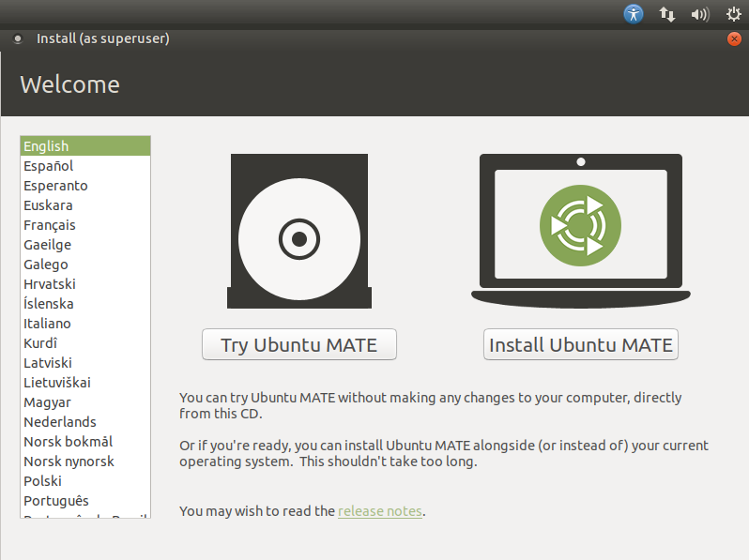Open the network connections indicator

(667, 14)
